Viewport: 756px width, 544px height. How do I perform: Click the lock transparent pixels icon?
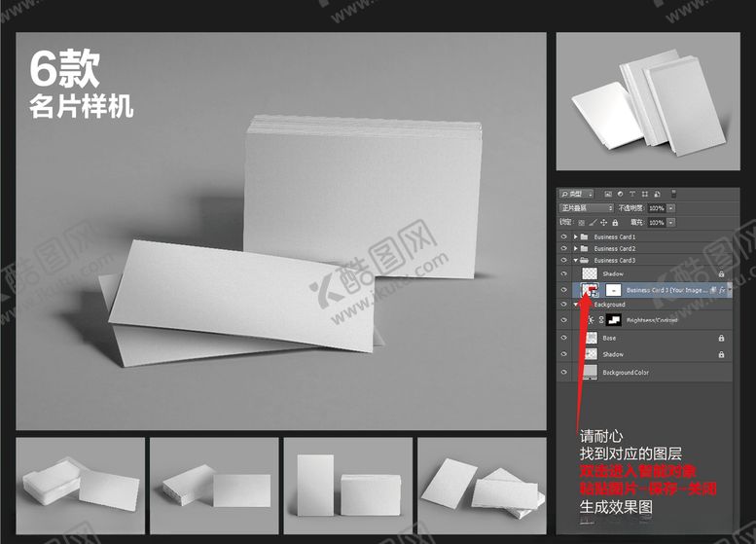(582, 223)
